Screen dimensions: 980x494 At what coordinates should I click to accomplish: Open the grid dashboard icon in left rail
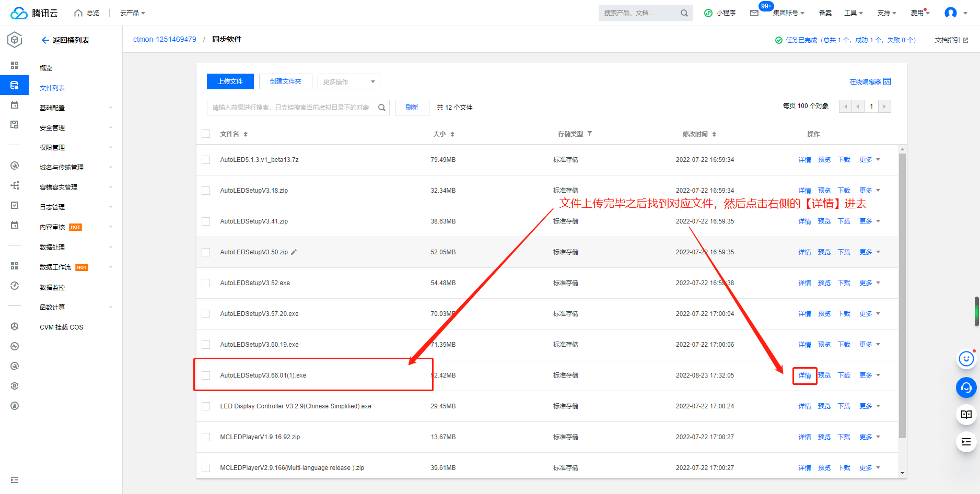(15, 65)
